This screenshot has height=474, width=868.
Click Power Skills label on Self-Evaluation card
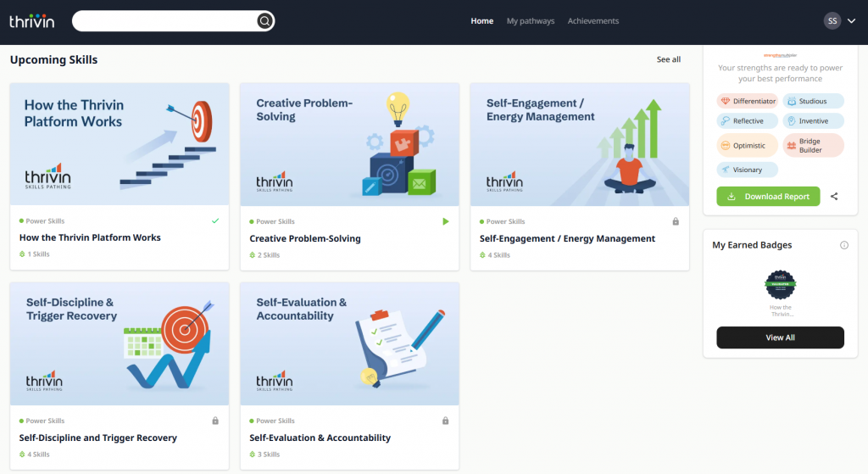pyautogui.click(x=275, y=421)
